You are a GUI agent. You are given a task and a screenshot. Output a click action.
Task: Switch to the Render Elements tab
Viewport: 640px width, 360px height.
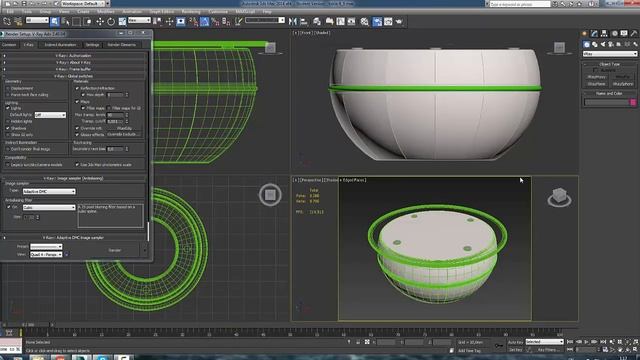click(x=122, y=45)
